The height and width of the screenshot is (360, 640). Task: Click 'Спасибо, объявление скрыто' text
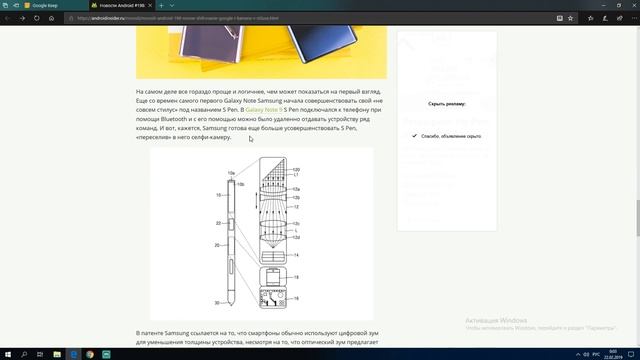(451, 136)
